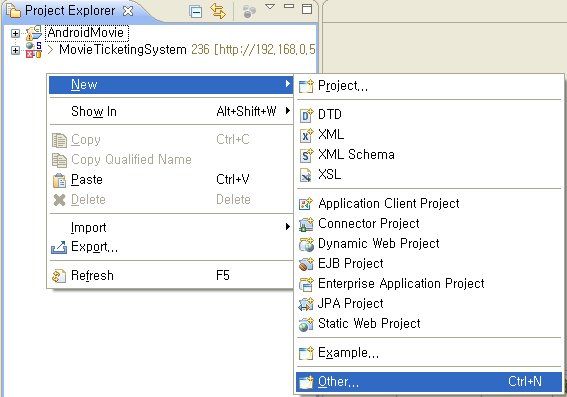The width and height of the screenshot is (567, 397).
Task: Choose Application Client Project
Action: pos(429,204)
